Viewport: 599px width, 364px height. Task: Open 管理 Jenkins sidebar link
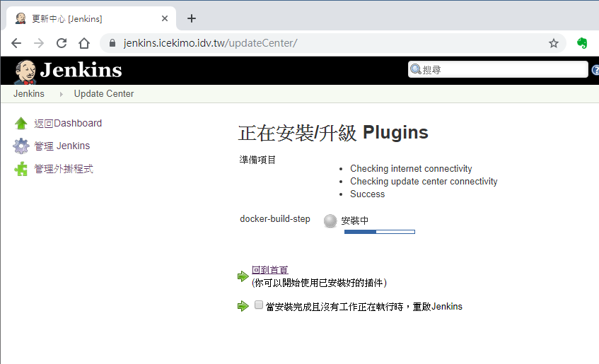(62, 146)
